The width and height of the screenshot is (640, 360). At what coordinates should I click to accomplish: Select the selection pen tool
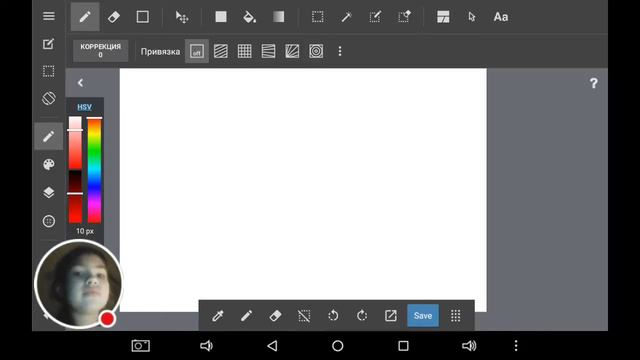(375, 17)
